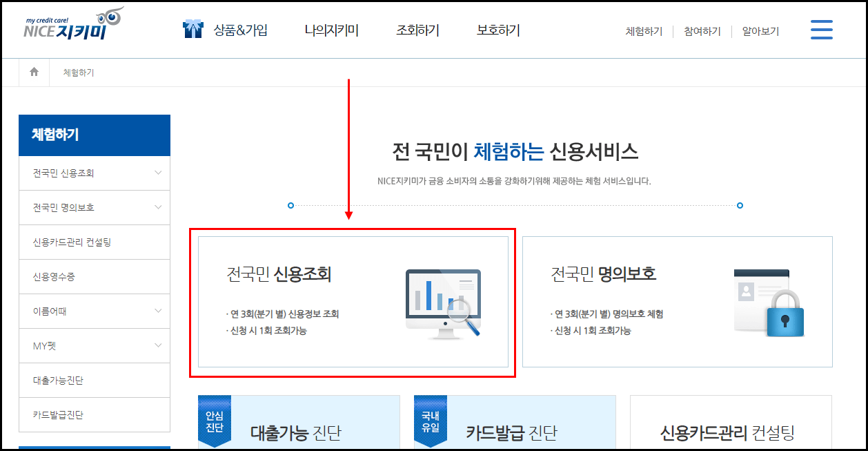Image resolution: width=868 pixels, height=451 pixels.
Task: Open 신용카드관리 컨설팅 card
Action: [731, 422]
